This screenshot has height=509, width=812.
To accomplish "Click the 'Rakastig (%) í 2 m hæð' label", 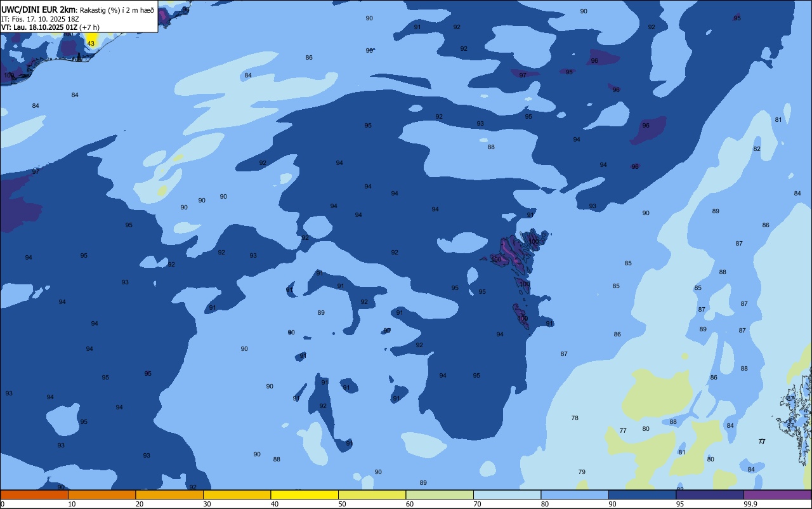I will [x=117, y=10].
